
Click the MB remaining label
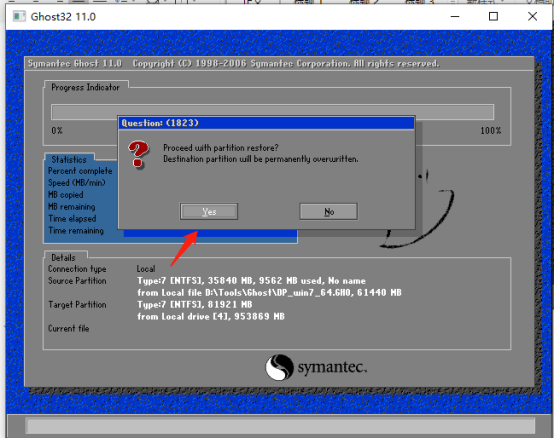click(72, 207)
